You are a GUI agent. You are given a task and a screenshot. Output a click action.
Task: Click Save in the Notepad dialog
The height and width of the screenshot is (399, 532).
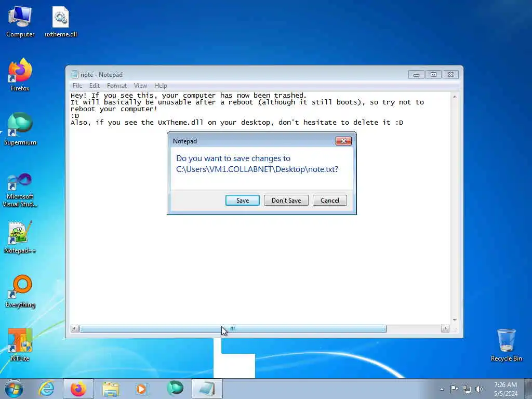click(x=243, y=200)
